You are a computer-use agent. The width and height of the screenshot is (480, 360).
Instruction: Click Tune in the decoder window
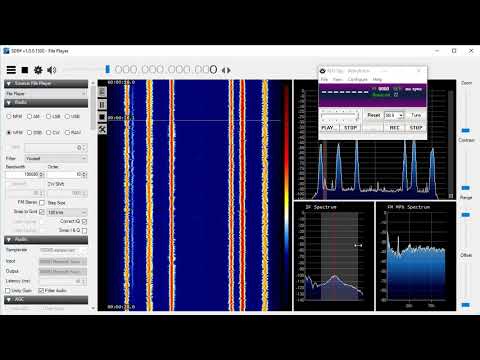tap(416, 115)
